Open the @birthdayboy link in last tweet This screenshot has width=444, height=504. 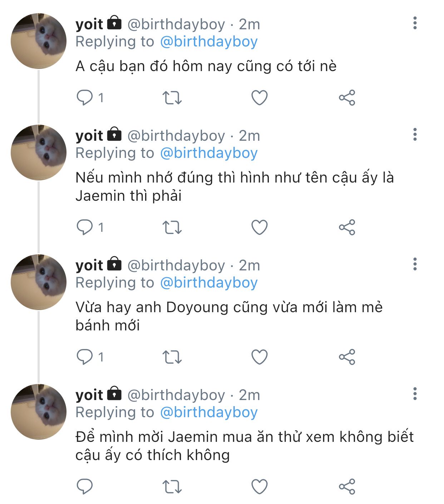209,413
